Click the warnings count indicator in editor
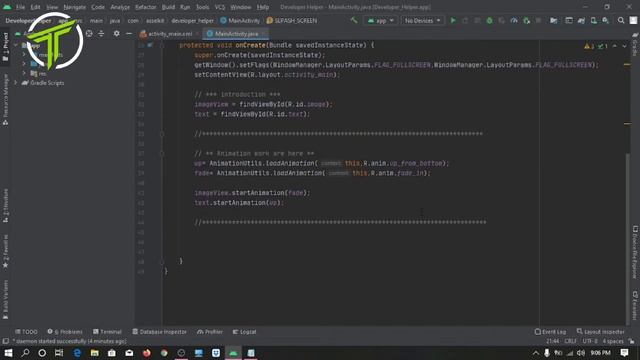 [589, 46]
